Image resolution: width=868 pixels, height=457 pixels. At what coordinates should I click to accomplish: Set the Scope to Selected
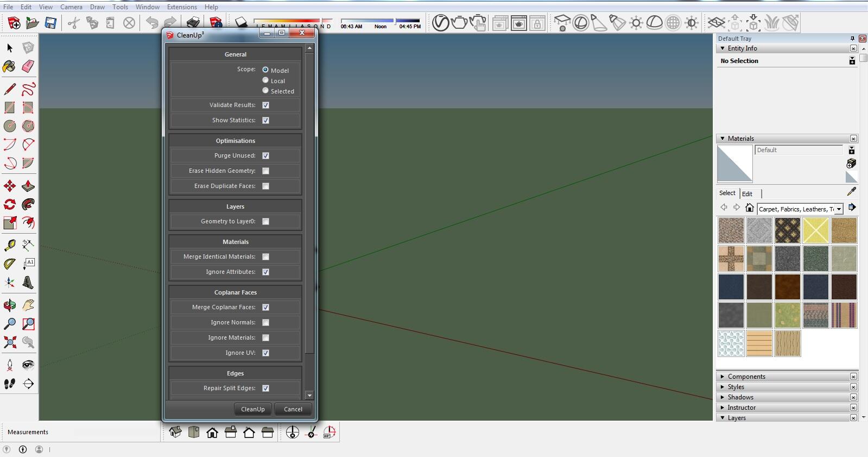[x=265, y=91]
